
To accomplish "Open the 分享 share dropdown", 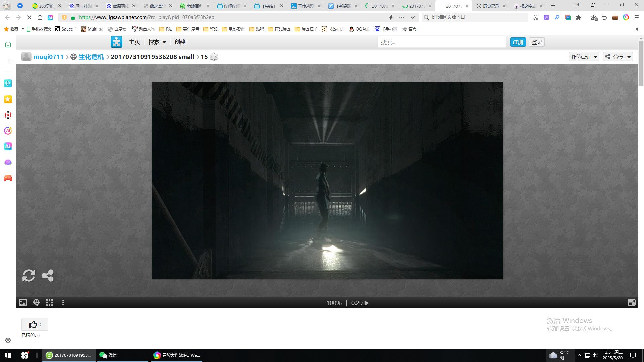I will click(618, 57).
